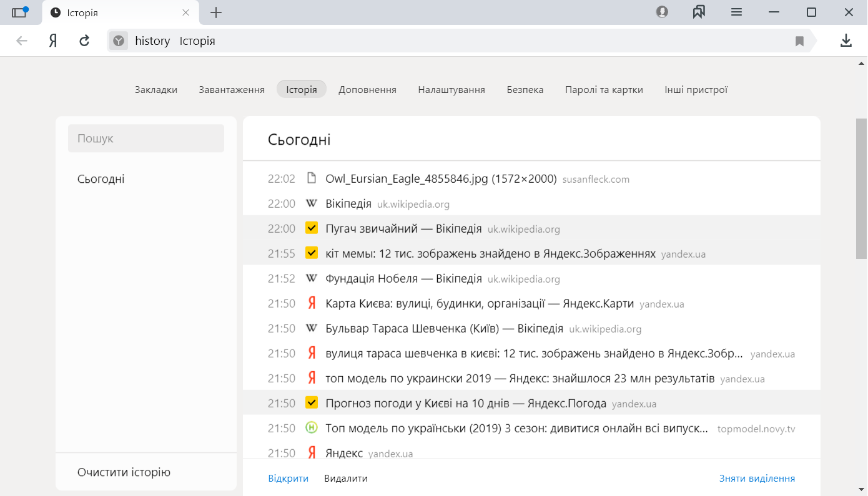Click Yandex icon beside Яндекс entry
Viewport: 868px width, 496px height.
tap(312, 453)
